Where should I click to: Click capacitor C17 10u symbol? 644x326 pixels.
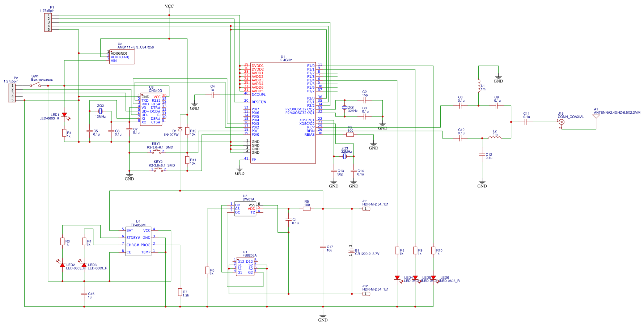323,247
